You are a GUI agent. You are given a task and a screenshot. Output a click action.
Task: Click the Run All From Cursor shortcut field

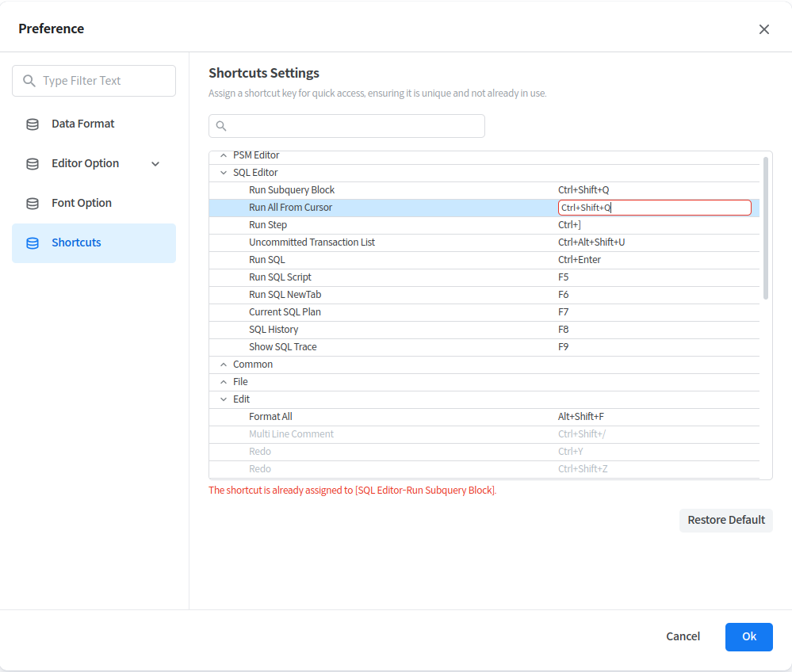click(654, 208)
